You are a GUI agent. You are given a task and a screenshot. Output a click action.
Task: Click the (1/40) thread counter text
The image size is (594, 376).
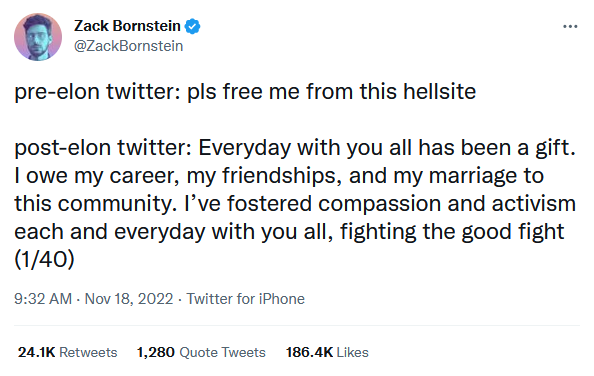pos(44,259)
